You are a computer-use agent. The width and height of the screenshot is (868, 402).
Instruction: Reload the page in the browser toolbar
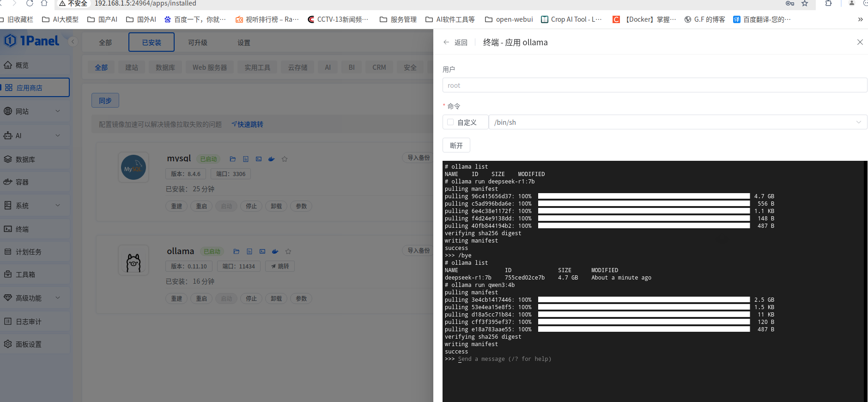[x=30, y=3]
